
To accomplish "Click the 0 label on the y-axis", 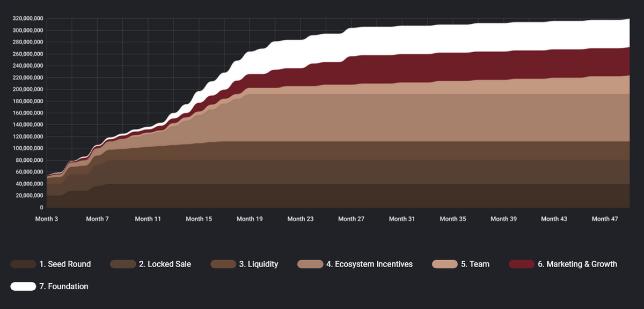I will pyautogui.click(x=41, y=207).
